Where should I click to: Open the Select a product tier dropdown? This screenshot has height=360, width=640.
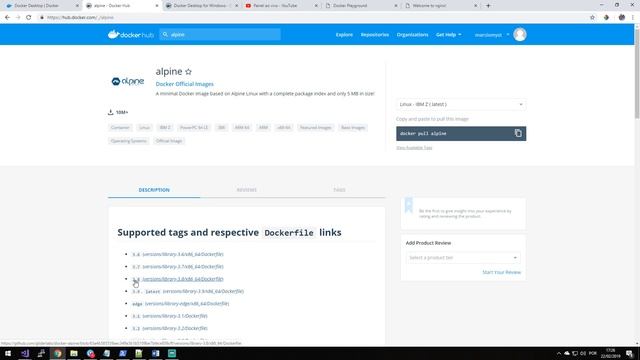click(x=463, y=258)
